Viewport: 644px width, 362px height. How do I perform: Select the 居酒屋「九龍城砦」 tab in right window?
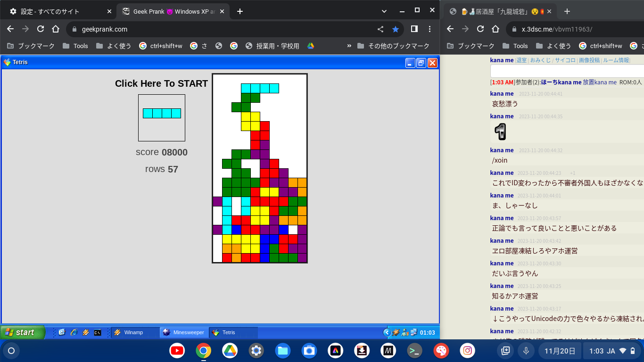pyautogui.click(x=499, y=11)
